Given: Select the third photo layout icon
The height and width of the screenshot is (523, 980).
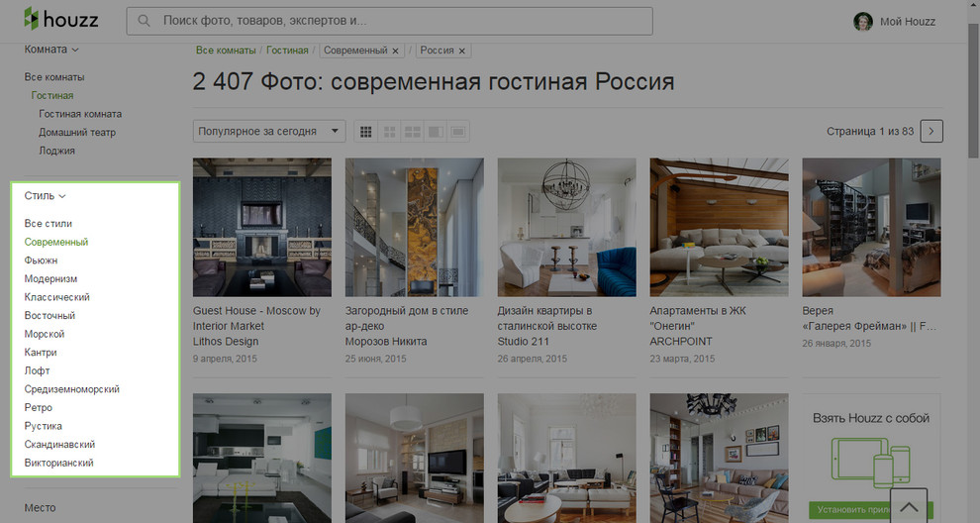Looking at the screenshot, I should pos(413,132).
